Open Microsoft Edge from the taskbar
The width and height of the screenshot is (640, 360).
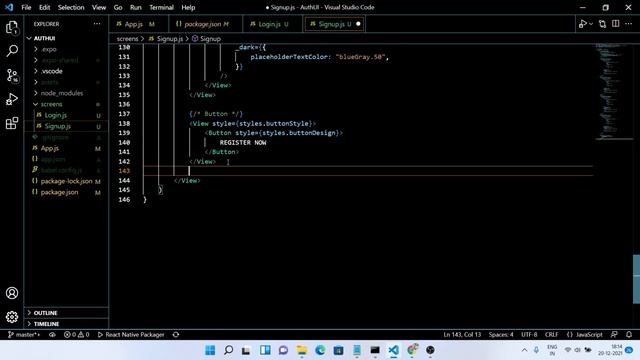pyautogui.click(x=320, y=350)
